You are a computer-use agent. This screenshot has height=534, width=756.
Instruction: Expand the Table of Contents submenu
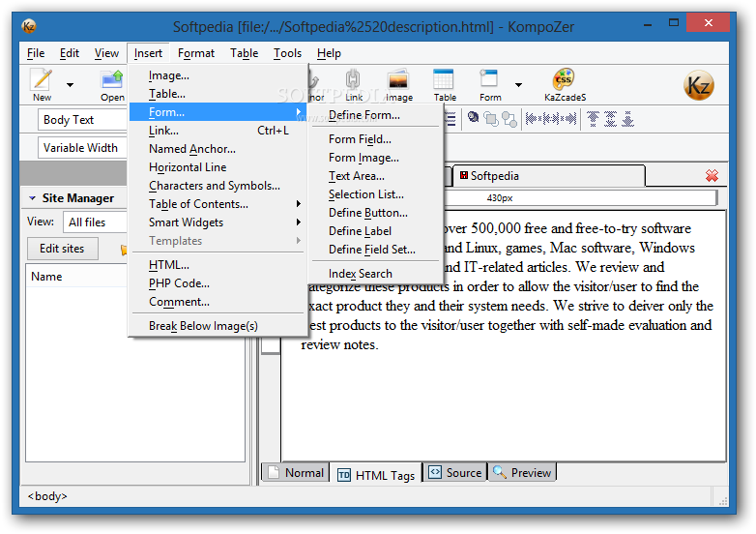218,204
